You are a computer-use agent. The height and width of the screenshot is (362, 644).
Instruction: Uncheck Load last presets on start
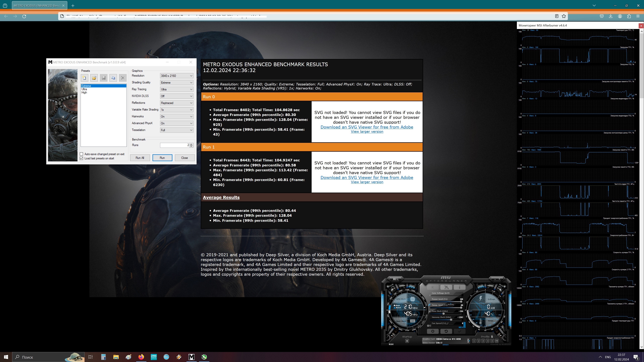(x=82, y=158)
